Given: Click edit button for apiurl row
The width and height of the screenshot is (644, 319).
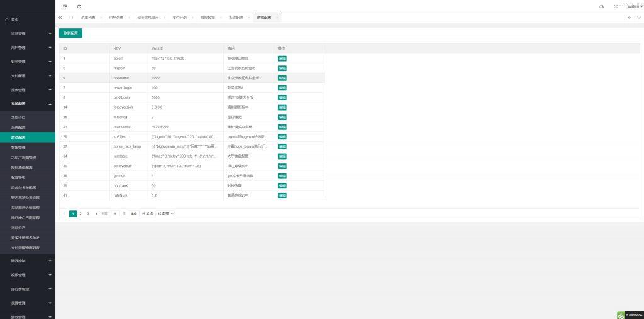Looking at the screenshot, I should point(282,58).
